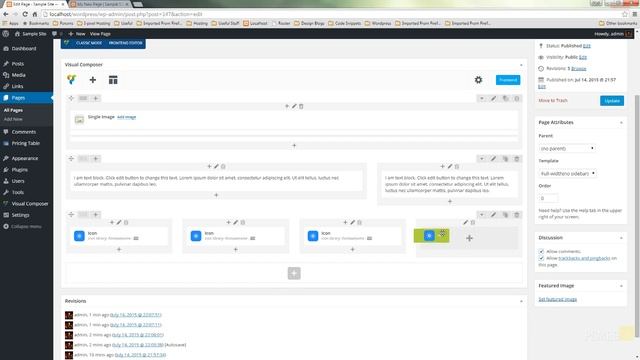Screen dimensions: 640x360
Task: Collapse the Page Attributes panel
Action: [x=621, y=122]
